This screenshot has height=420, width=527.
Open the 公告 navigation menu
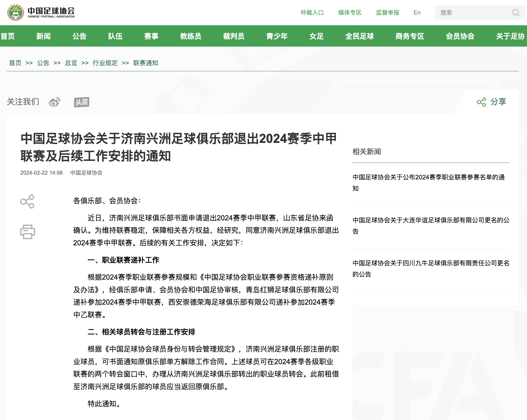(79, 36)
